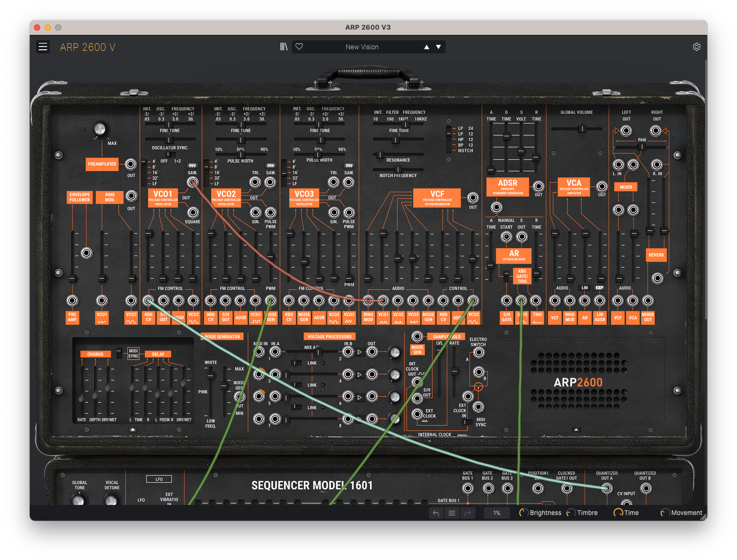Screen dimensions: 737x560
Task: Click the PAN slider handle
Action: 642,146
